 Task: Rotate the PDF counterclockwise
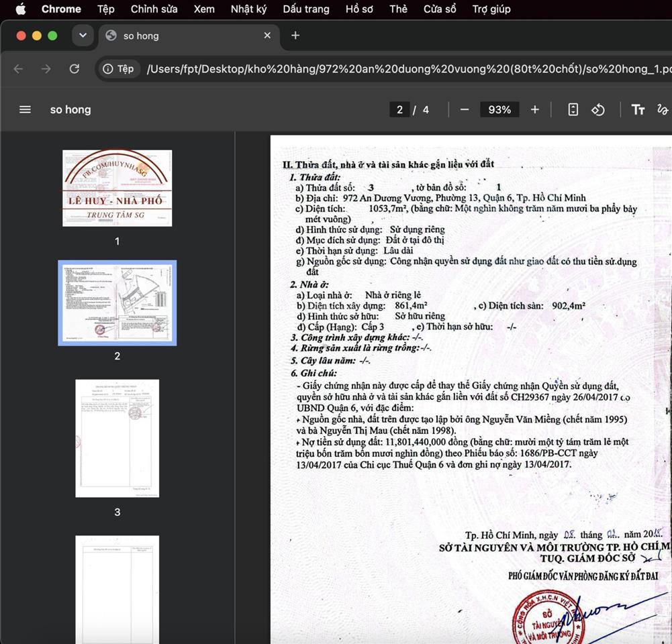coord(598,109)
